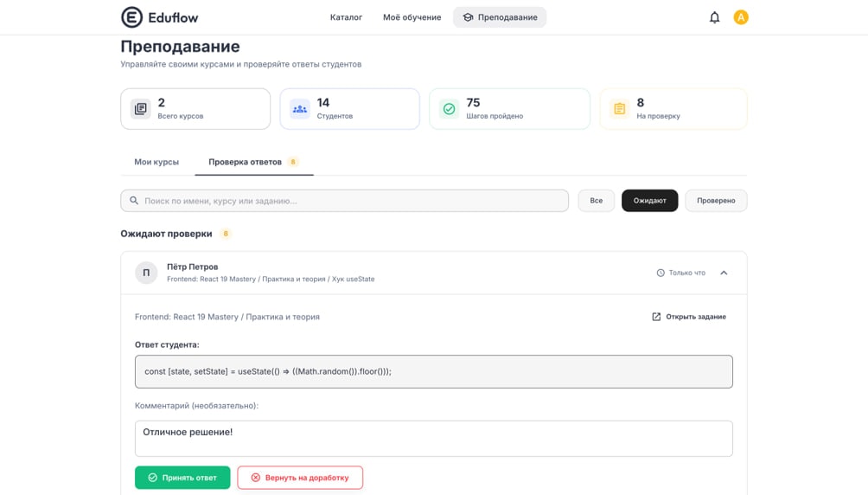Click Принять ответ button
The image size is (868, 495).
point(182,478)
